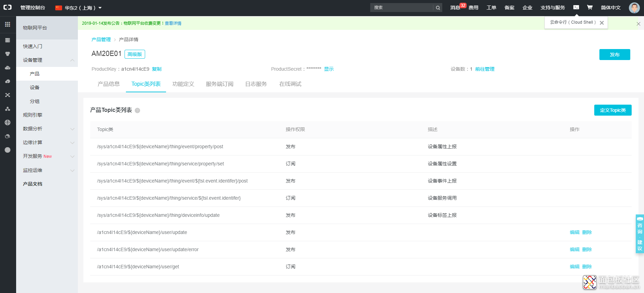Image resolution: width=644 pixels, height=293 pixels.
Task: Open 企业 in top navigation
Action: [x=527, y=8]
